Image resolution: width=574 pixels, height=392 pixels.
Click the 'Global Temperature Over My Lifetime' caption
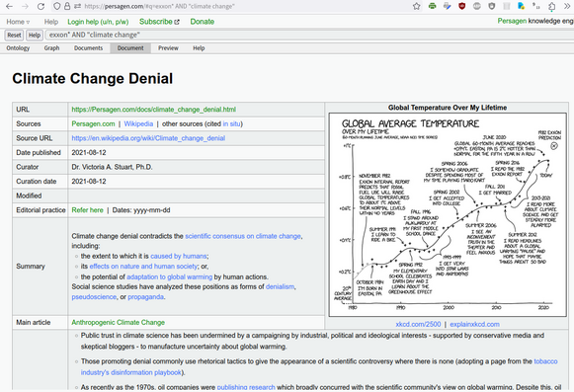tap(448, 108)
